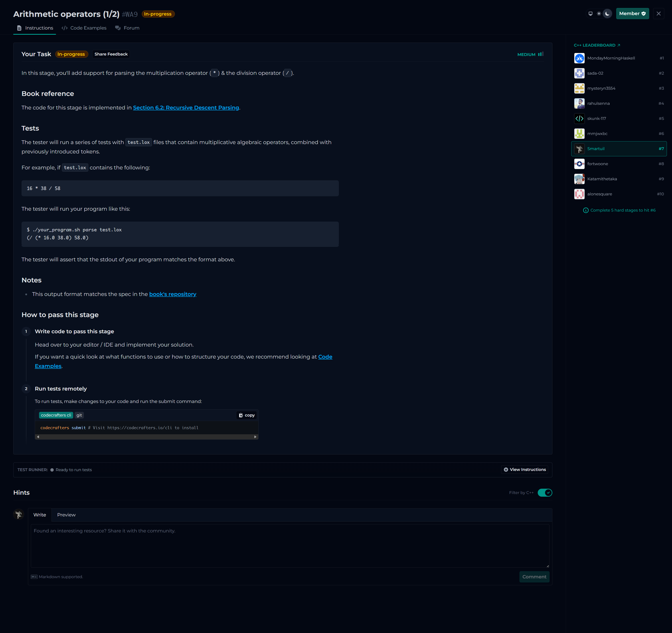Click the hints comment text area

pos(290,546)
